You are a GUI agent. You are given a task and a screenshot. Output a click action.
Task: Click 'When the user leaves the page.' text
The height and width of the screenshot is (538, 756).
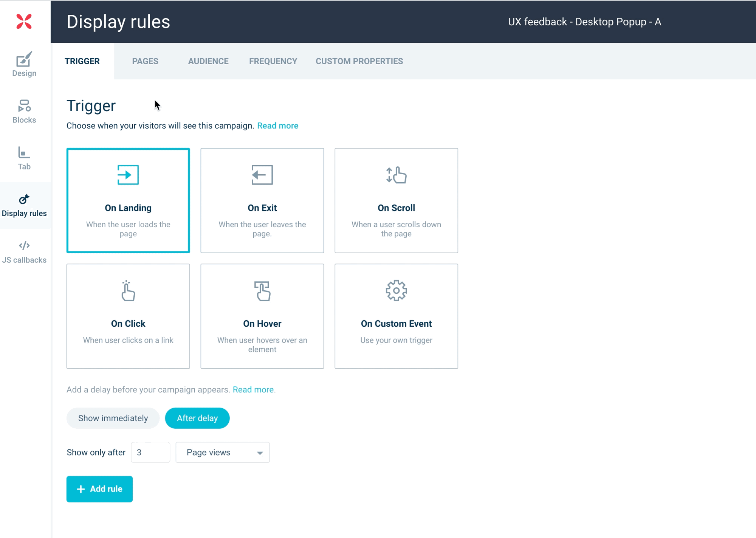point(262,229)
